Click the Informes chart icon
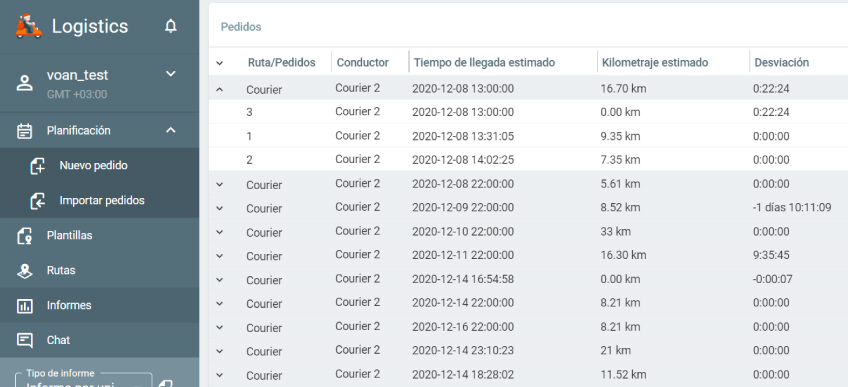This screenshot has width=848, height=387. click(24, 306)
